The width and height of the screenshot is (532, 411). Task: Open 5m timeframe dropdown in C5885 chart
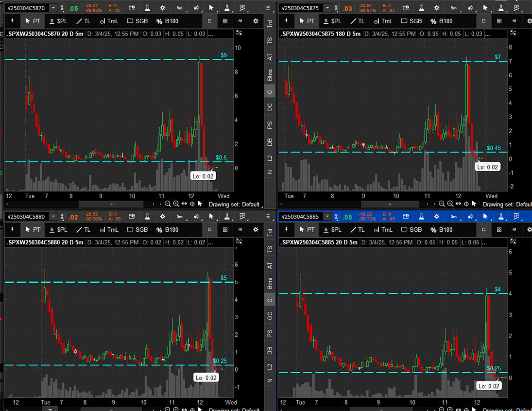pyautogui.click(x=453, y=217)
